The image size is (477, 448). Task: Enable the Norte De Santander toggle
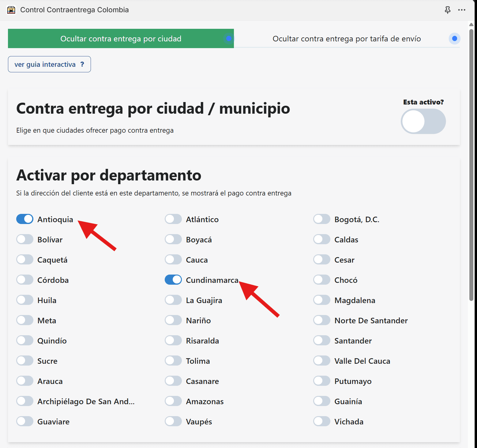click(322, 320)
